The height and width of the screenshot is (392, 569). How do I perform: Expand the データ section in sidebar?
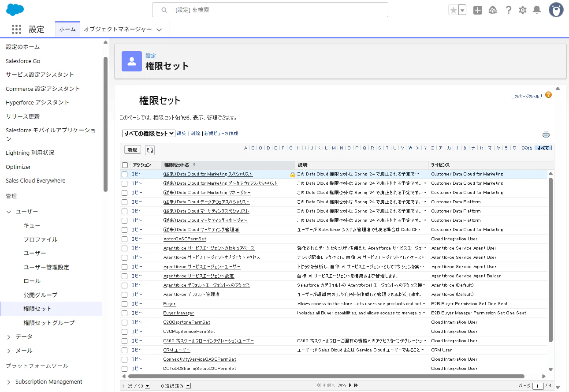[9, 337]
